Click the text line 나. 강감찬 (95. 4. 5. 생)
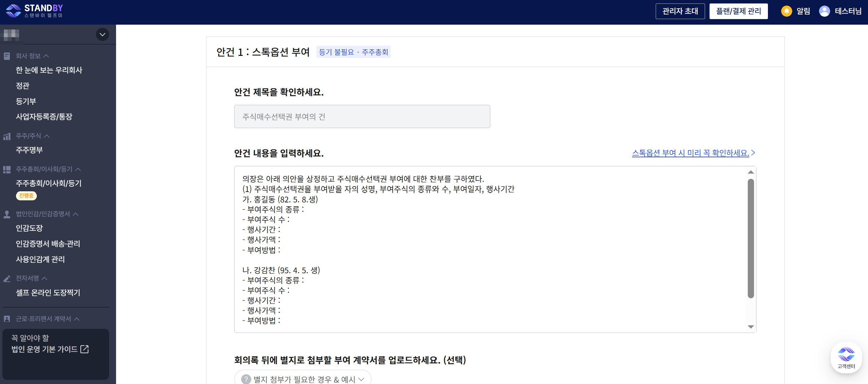The image size is (868, 384). coord(281,270)
